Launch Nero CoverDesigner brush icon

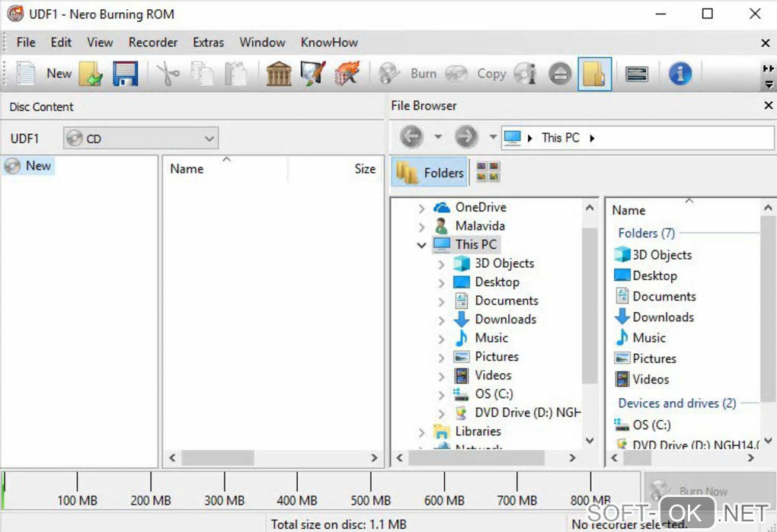[312, 74]
